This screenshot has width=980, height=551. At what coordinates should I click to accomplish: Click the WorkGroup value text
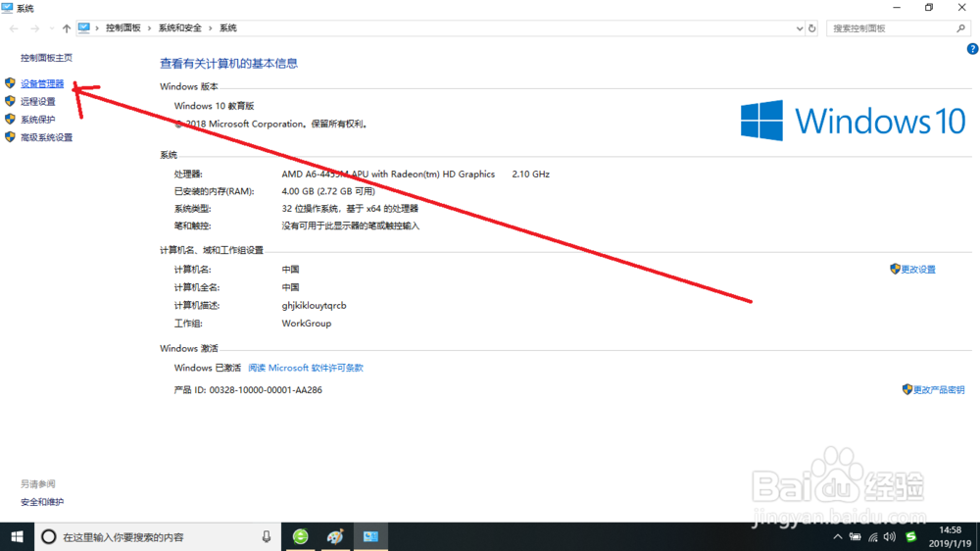[x=306, y=324]
